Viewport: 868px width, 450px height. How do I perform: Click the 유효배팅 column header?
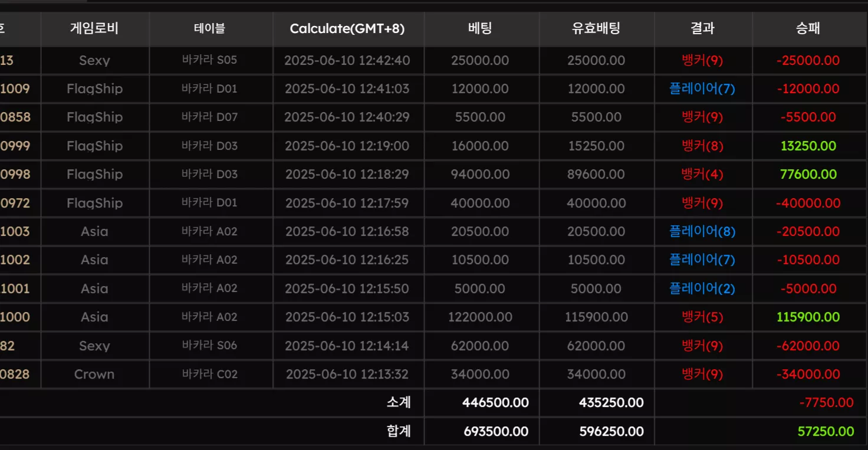click(596, 28)
